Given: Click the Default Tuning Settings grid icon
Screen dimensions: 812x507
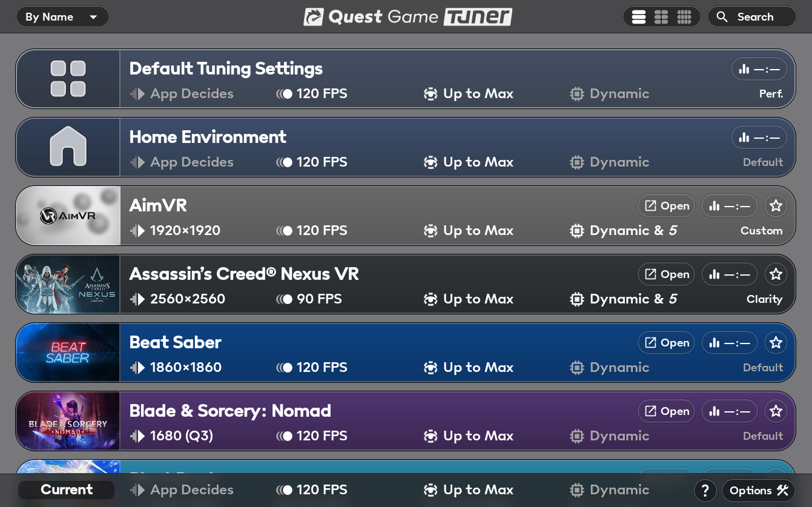Looking at the screenshot, I should [x=68, y=79].
